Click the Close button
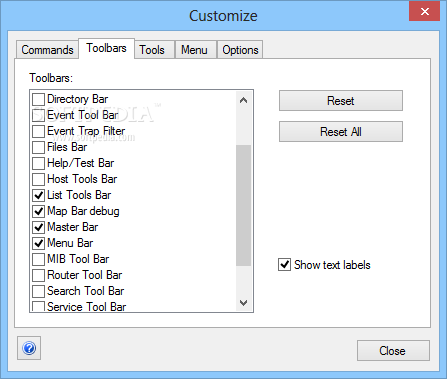The width and height of the screenshot is (447, 379). click(393, 351)
